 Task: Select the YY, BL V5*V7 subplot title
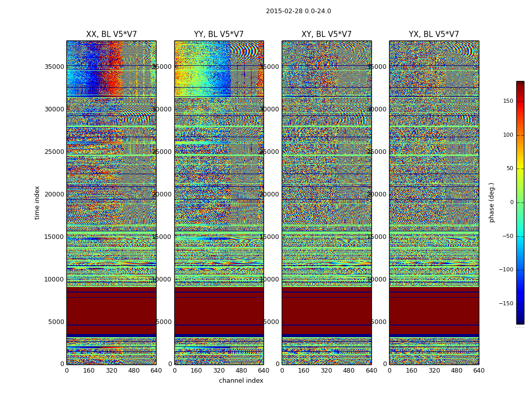point(219,34)
